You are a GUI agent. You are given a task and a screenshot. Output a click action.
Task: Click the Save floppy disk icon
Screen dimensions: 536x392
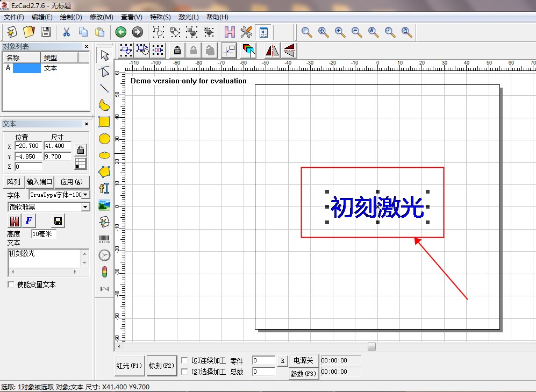point(46,32)
